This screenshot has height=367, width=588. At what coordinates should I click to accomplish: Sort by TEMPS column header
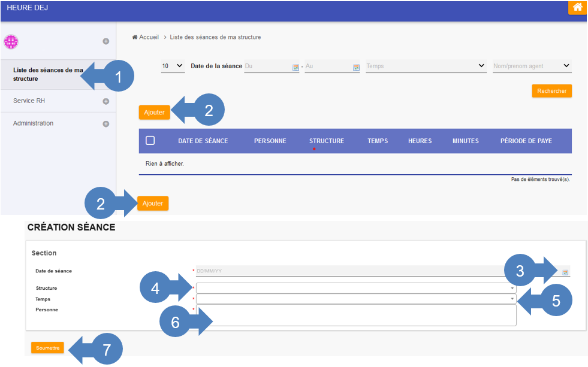click(378, 141)
